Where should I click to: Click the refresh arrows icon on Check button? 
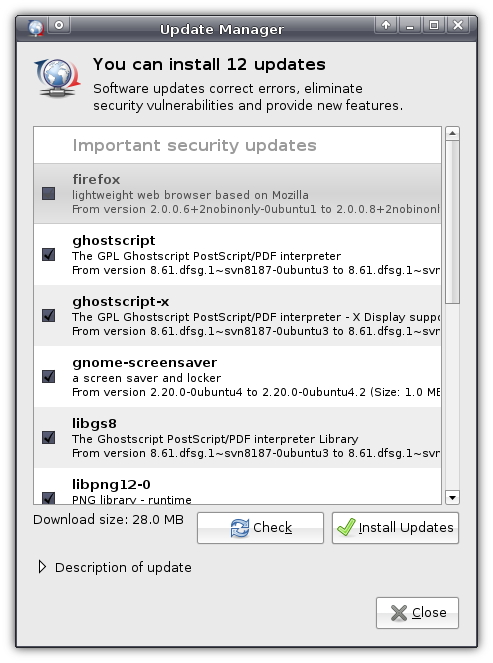click(x=240, y=528)
